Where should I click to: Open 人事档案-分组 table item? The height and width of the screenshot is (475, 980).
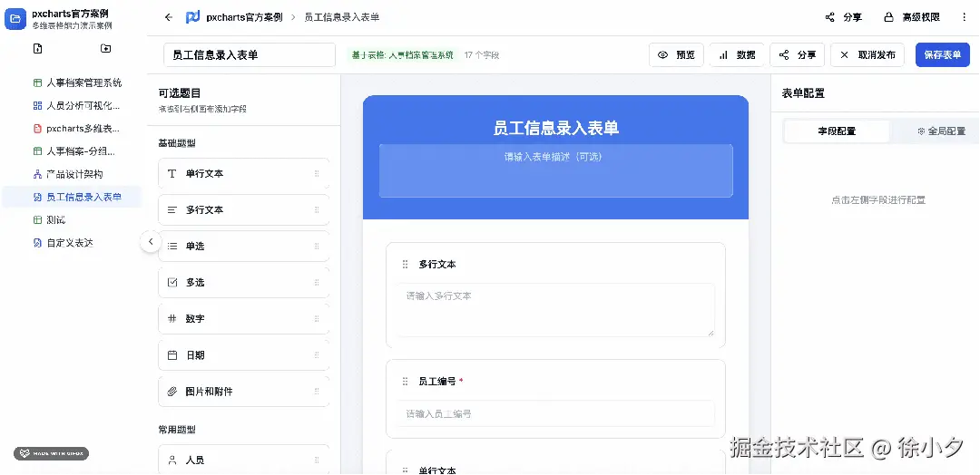pos(72,151)
